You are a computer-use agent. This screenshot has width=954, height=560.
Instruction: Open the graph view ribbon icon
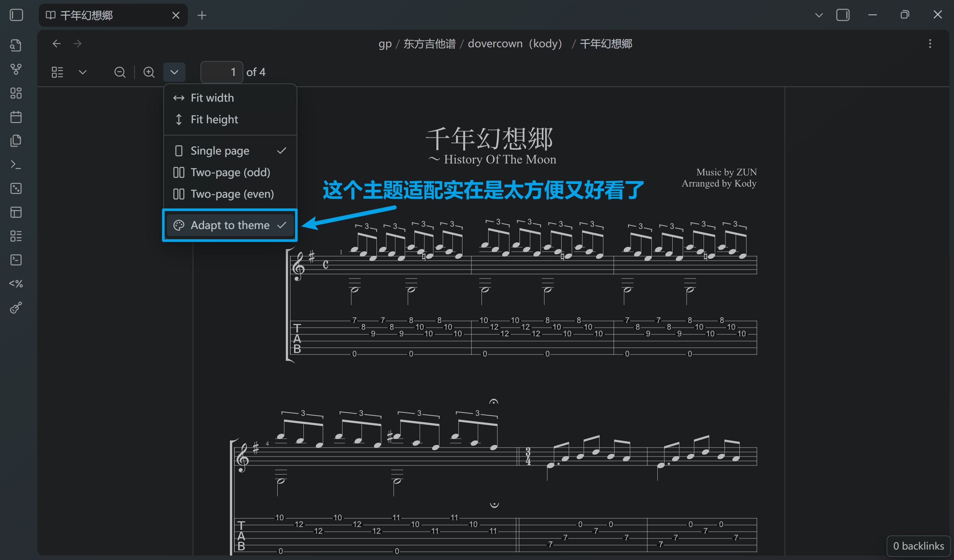click(x=16, y=69)
